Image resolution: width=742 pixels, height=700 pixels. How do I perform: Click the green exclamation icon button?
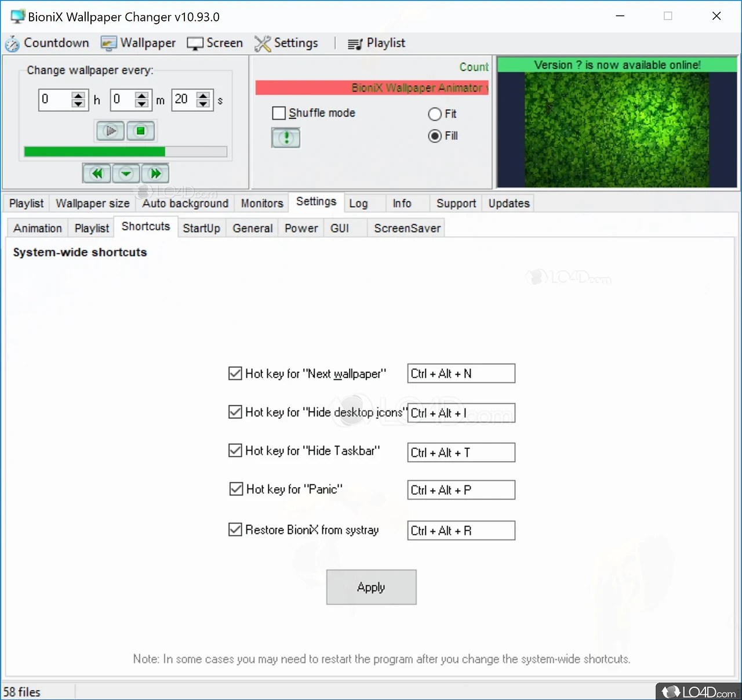286,138
